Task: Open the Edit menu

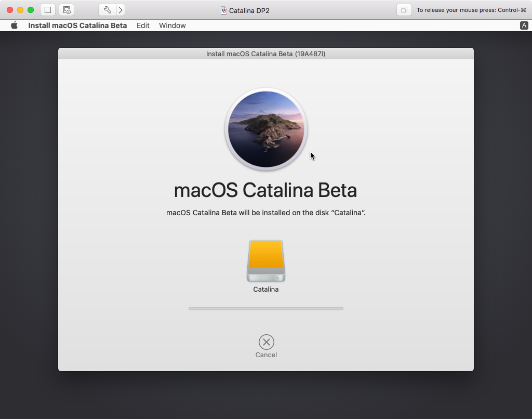Action: [x=143, y=25]
